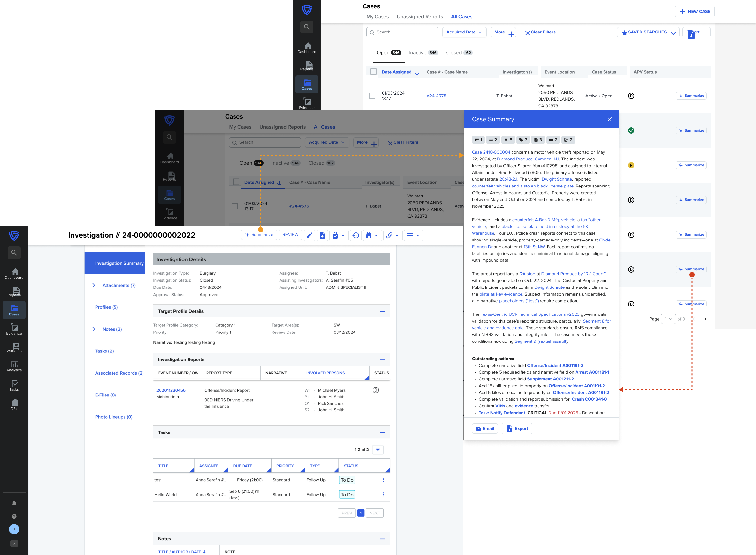Click the To Do status for Hello World task

point(347,495)
